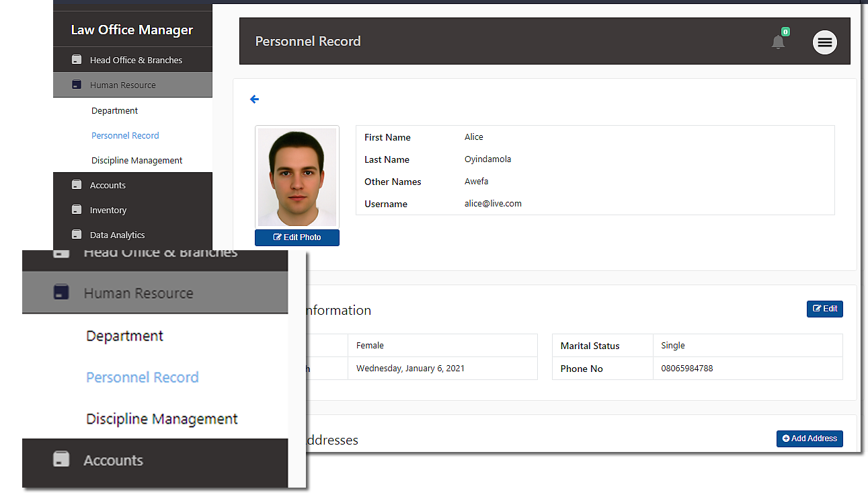Click the Data Analytics sidebar icon
Viewport: 868px width, 493px height.
coord(77,235)
